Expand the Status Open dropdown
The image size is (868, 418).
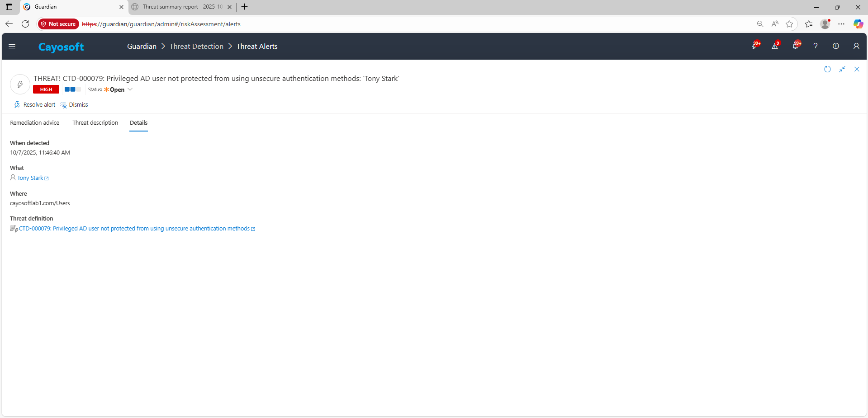coord(130,89)
